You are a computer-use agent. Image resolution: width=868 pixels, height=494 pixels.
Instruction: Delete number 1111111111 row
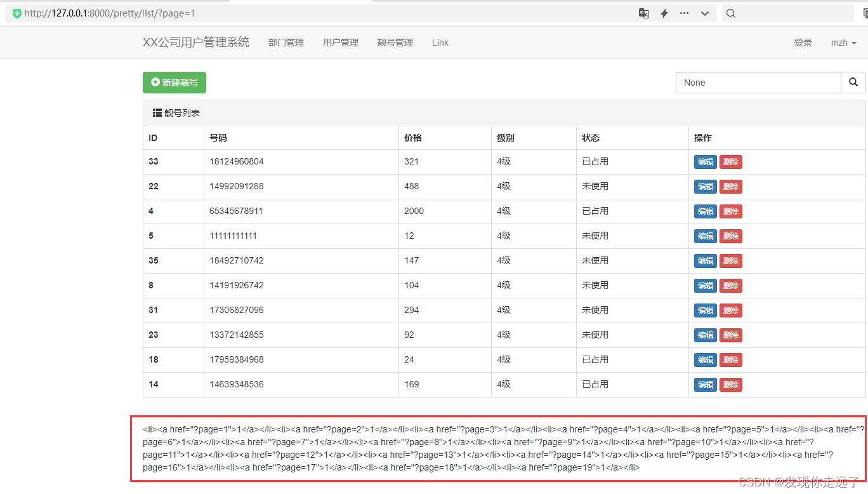click(x=731, y=236)
